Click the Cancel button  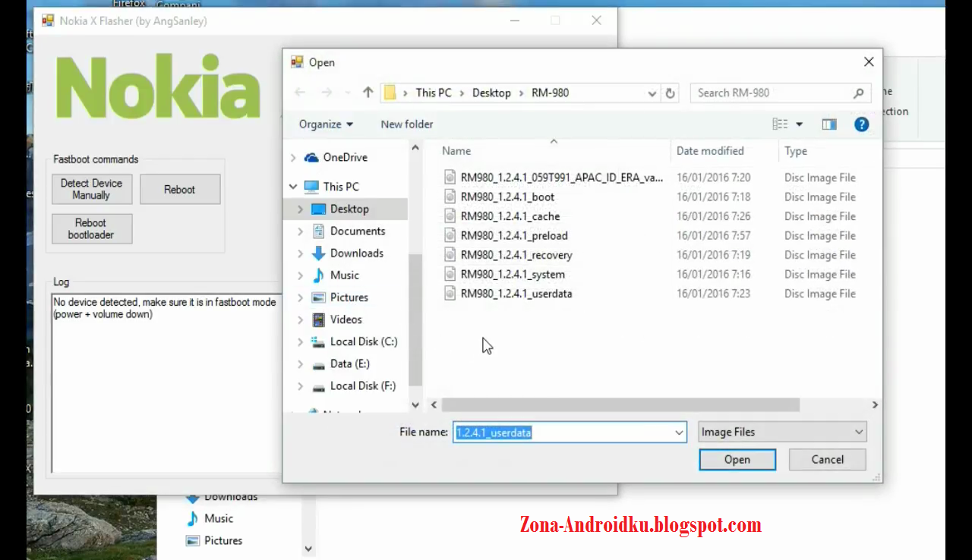827,459
